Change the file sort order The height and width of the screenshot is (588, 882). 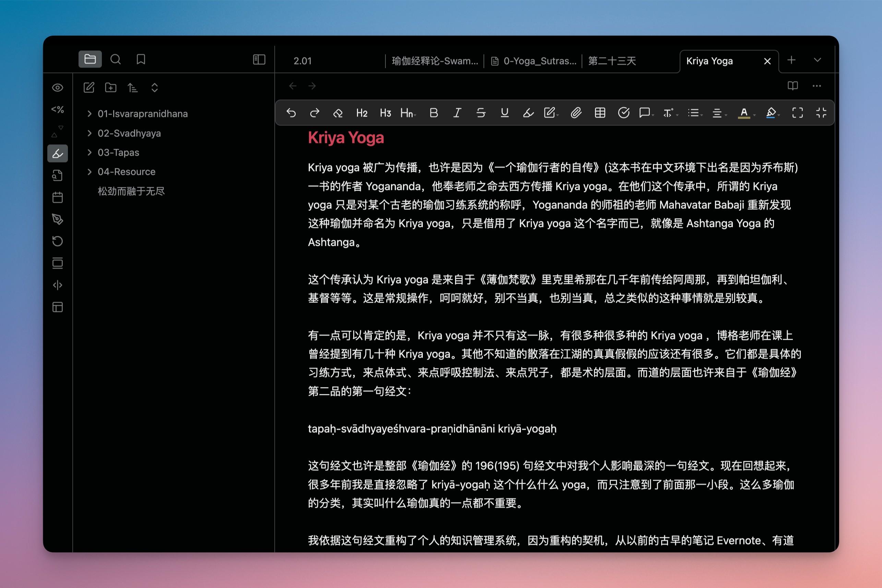click(132, 88)
